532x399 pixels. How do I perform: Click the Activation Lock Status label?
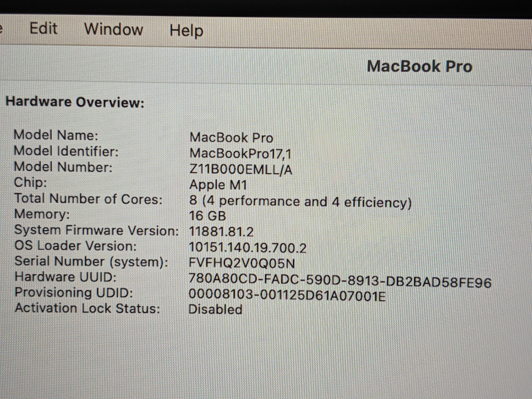[88, 308]
